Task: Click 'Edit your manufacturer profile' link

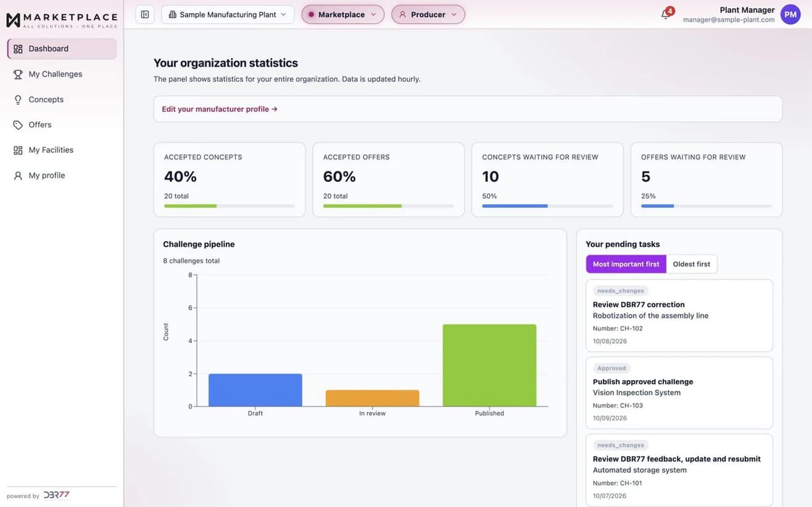Action: (220, 109)
